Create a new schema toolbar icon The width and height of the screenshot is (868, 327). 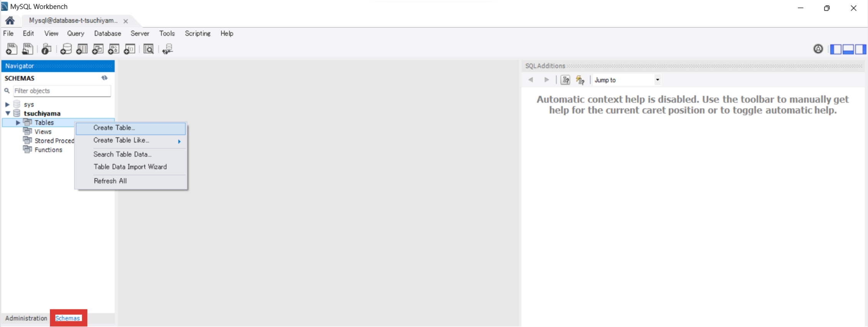(66, 49)
